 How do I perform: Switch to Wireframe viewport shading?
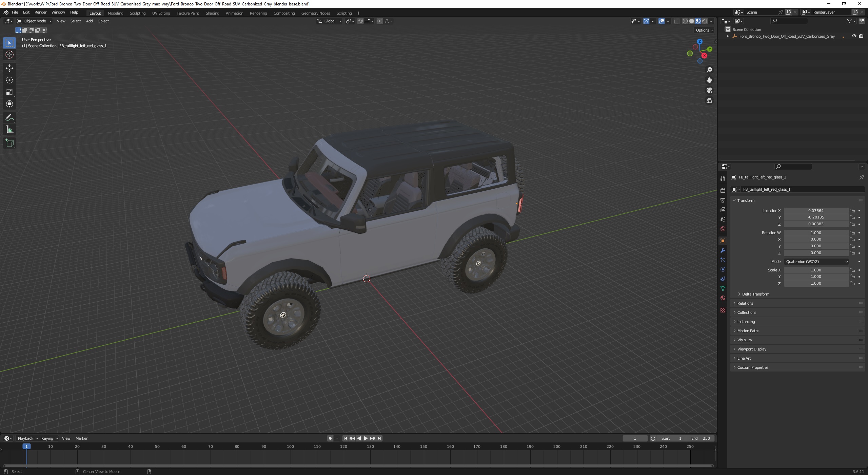click(x=685, y=21)
